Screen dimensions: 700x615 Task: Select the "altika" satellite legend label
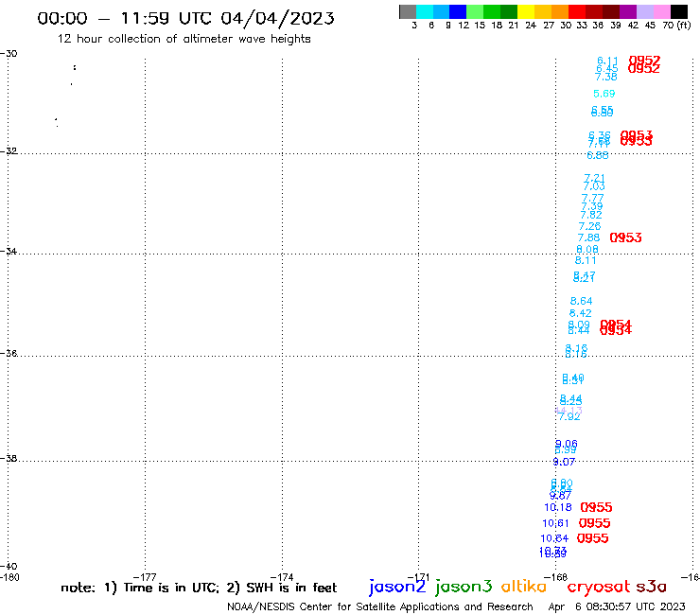[524, 586]
